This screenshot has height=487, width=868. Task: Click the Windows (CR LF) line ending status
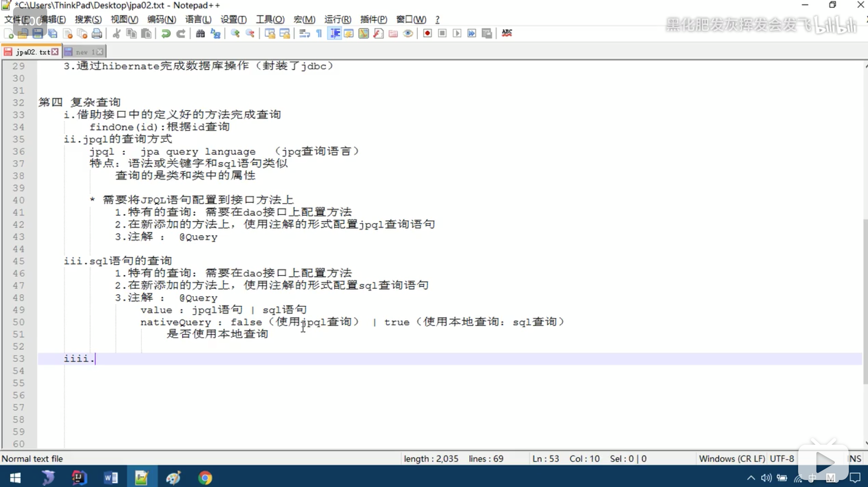pyautogui.click(x=731, y=459)
